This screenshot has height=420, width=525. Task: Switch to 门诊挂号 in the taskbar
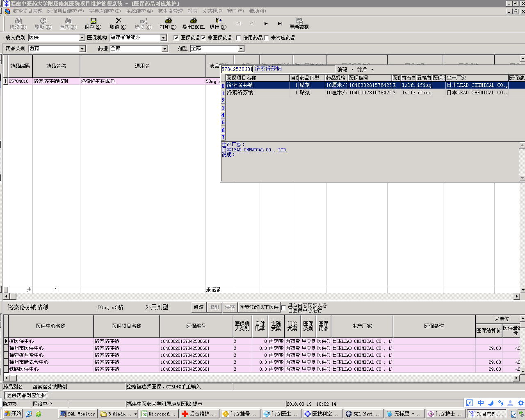pyautogui.click(x=240, y=414)
